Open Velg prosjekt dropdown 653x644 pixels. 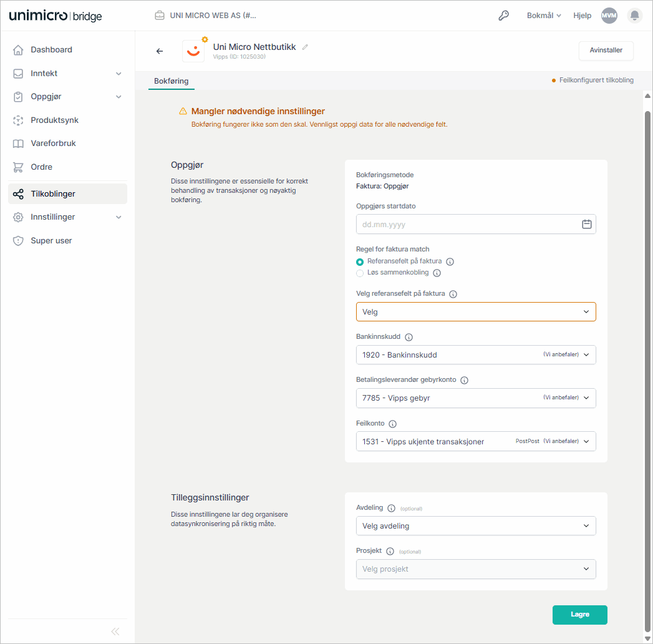tap(476, 569)
